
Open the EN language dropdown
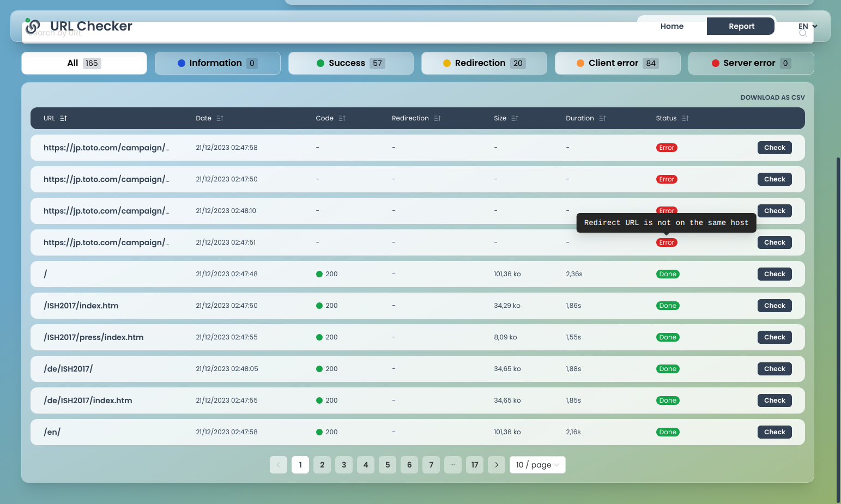coord(808,26)
